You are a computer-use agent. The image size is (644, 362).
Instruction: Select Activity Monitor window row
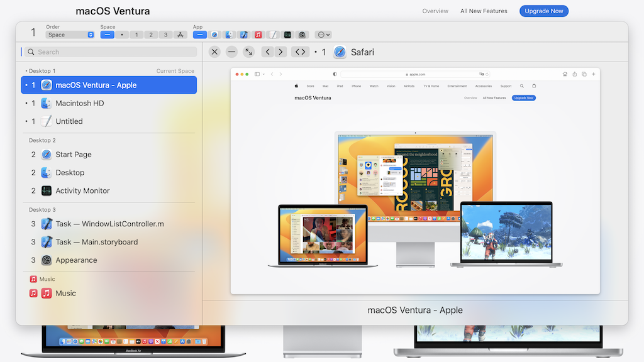click(x=109, y=191)
